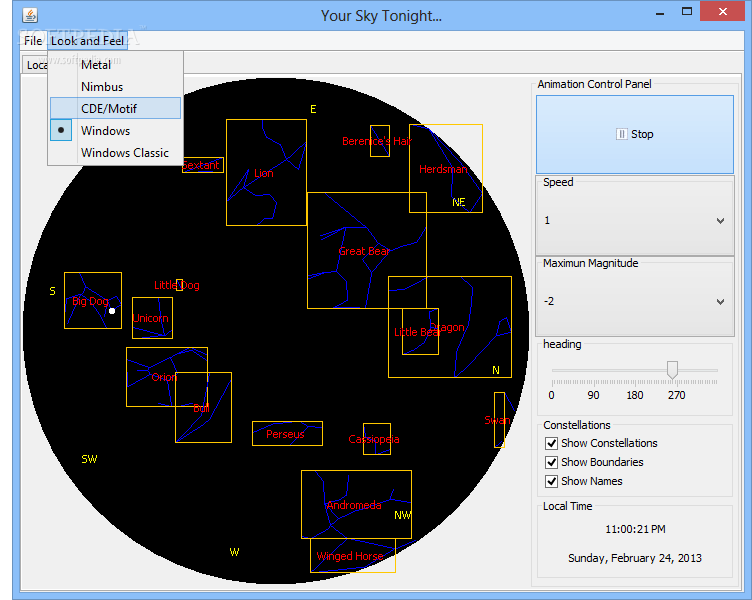Click the date Sunday, February 24, 2013

[x=634, y=558]
